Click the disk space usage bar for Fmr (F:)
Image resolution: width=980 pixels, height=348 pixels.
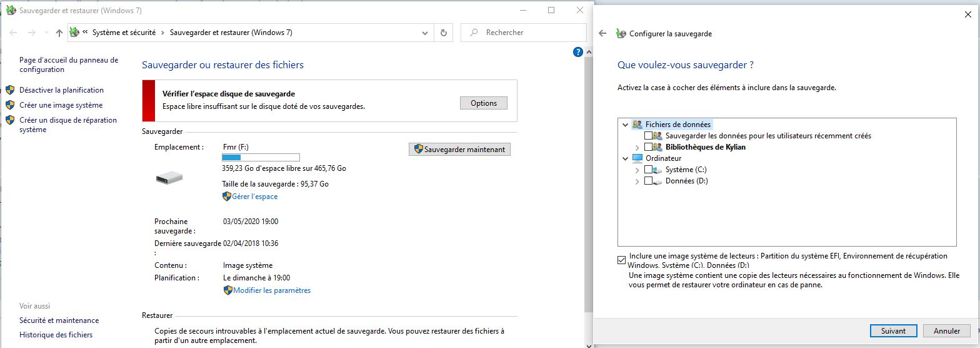261,158
